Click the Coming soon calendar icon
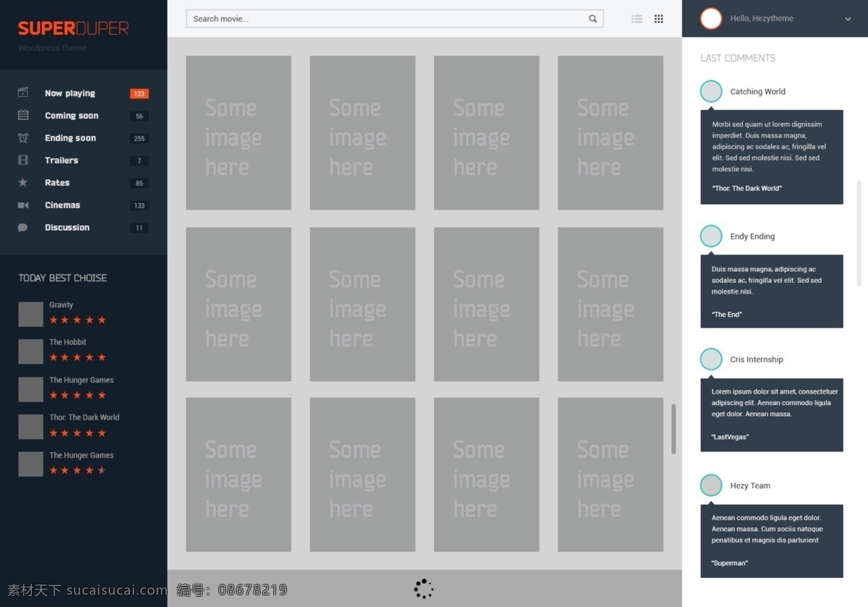This screenshot has width=868, height=607. [x=23, y=115]
